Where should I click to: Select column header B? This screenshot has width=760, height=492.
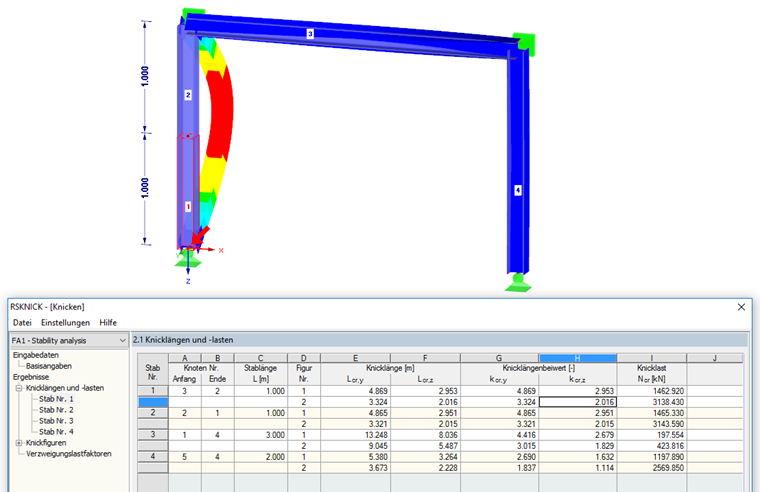point(218,358)
